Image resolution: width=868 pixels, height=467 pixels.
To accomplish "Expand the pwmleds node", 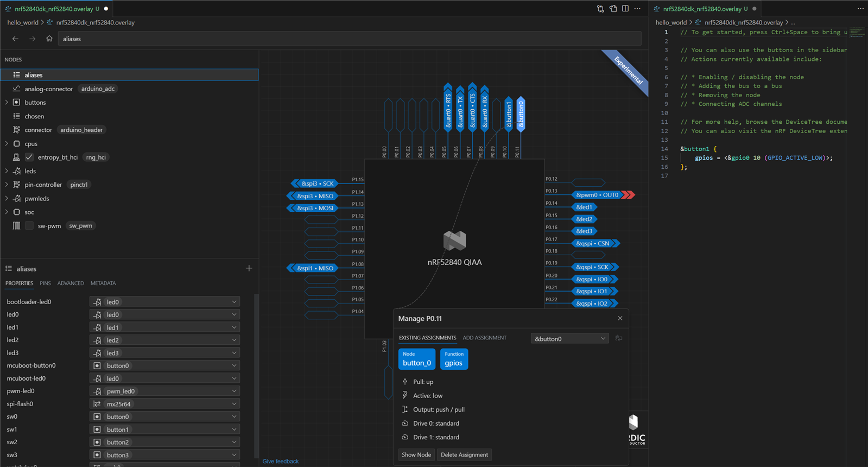I will coord(7,199).
